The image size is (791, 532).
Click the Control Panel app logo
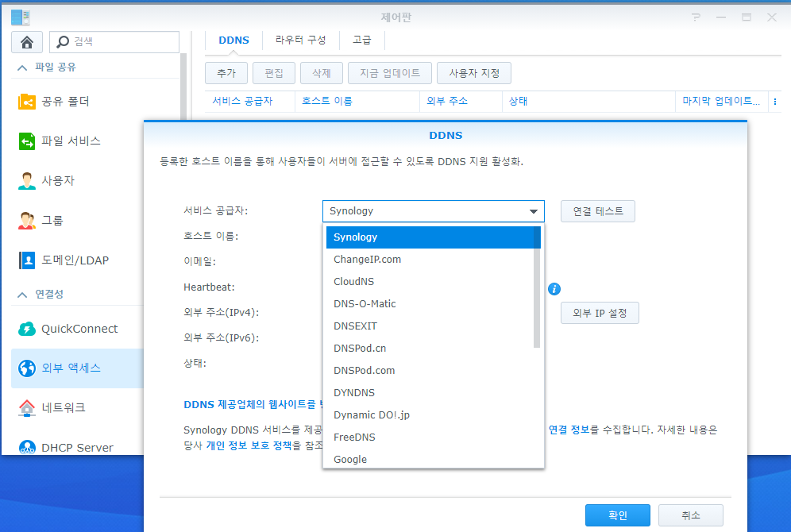pos(20,17)
